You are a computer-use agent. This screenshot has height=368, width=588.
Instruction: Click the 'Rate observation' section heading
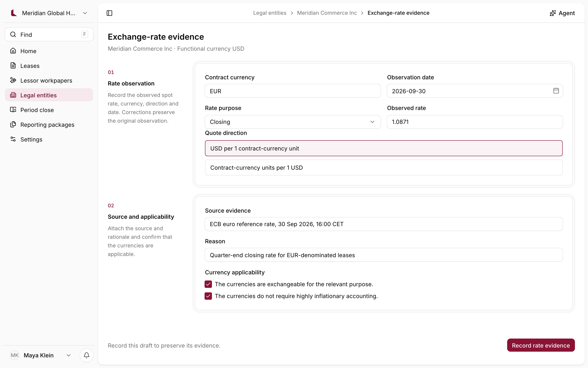[x=131, y=83]
